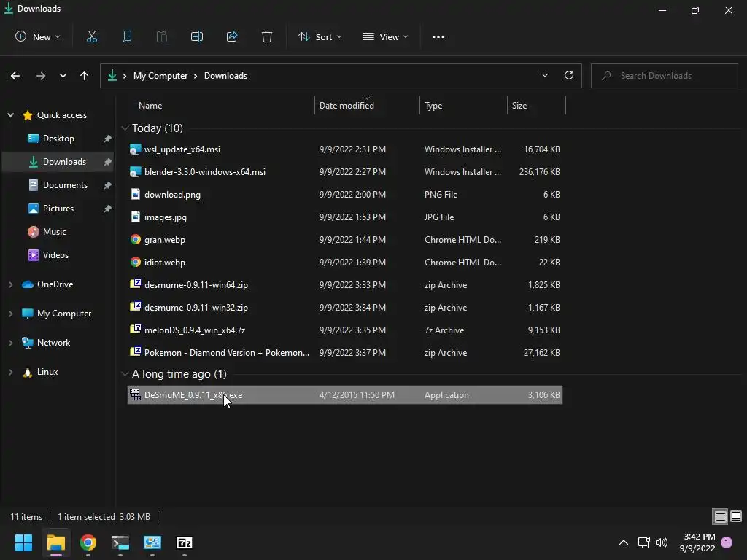The height and width of the screenshot is (560, 747).
Task: Expand My Computer node in sidebar
Action: click(10, 314)
